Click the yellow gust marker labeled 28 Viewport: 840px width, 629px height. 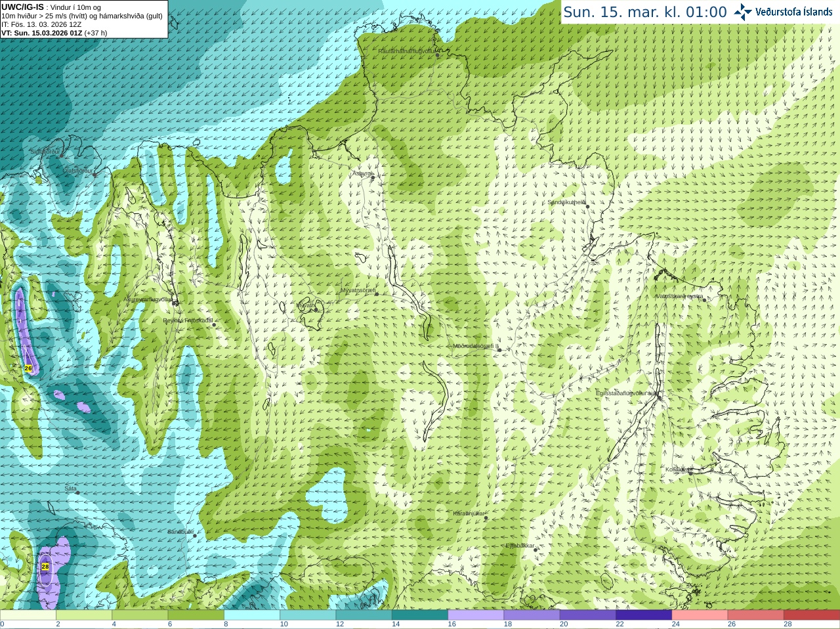[45, 566]
